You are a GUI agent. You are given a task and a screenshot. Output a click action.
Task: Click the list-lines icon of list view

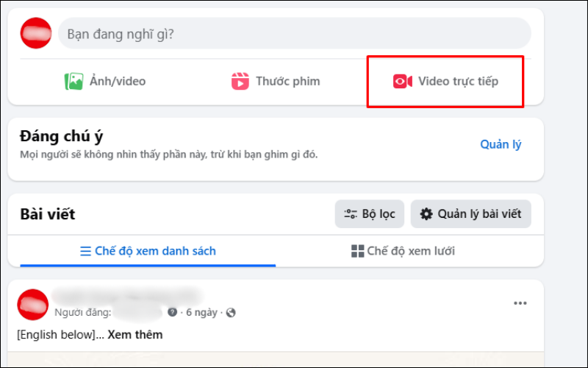coord(85,251)
